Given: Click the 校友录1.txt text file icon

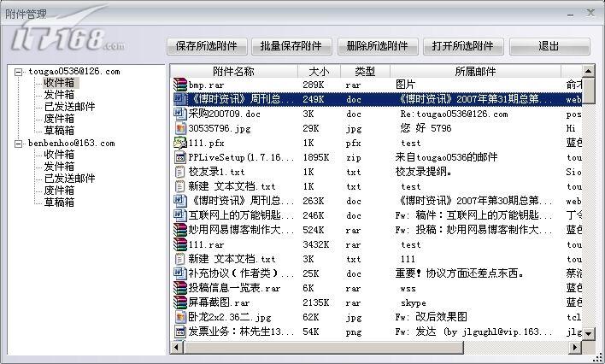Looking at the screenshot, I should tap(179, 172).
